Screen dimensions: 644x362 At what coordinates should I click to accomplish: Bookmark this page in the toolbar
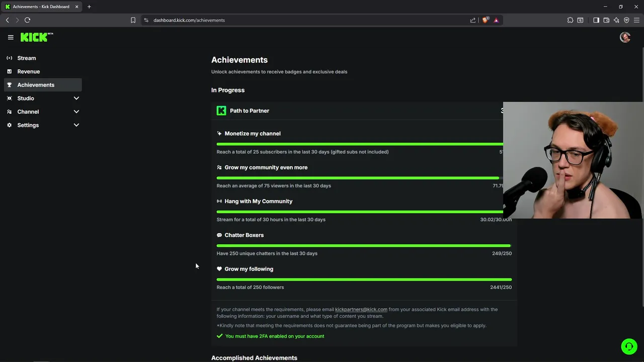(133, 20)
